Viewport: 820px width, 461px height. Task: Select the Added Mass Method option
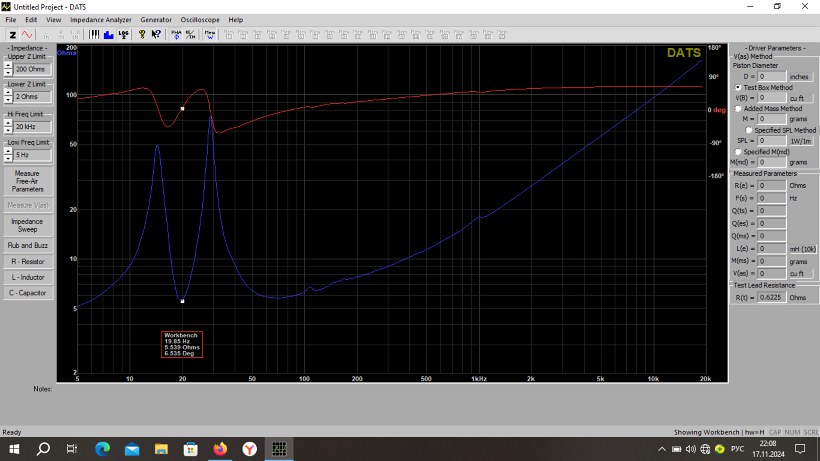(738, 109)
